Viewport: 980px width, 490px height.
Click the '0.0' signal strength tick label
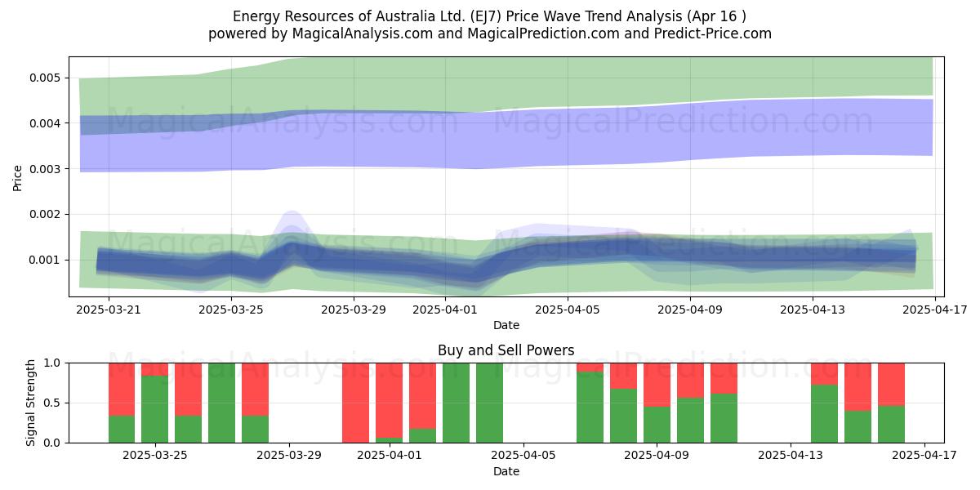coord(52,443)
